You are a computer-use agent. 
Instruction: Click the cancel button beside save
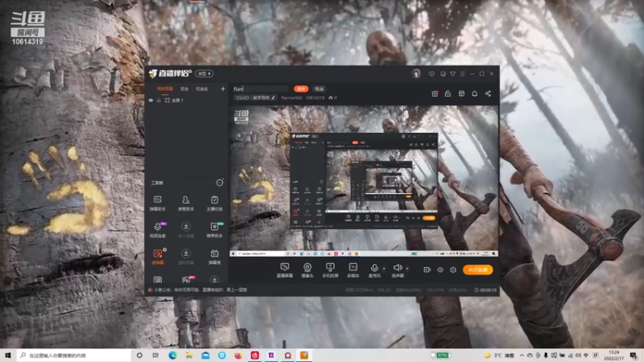[319, 88]
